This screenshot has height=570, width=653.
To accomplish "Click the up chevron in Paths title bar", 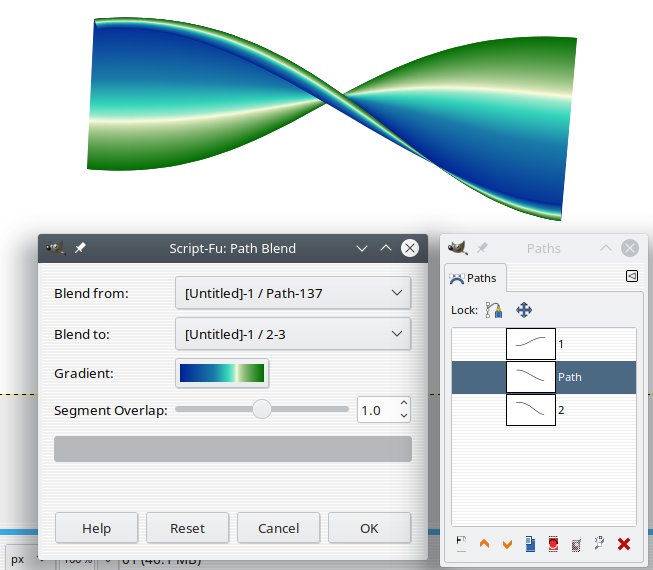I will [606, 248].
